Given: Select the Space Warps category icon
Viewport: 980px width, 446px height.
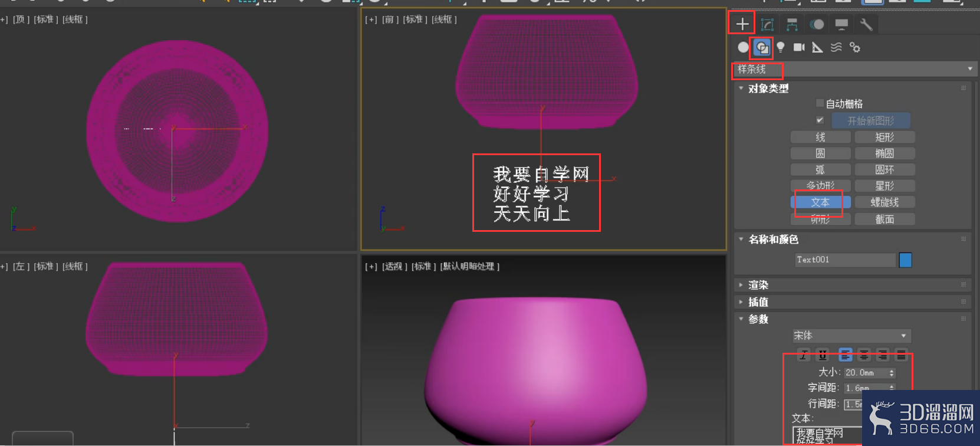Looking at the screenshot, I should [836, 47].
